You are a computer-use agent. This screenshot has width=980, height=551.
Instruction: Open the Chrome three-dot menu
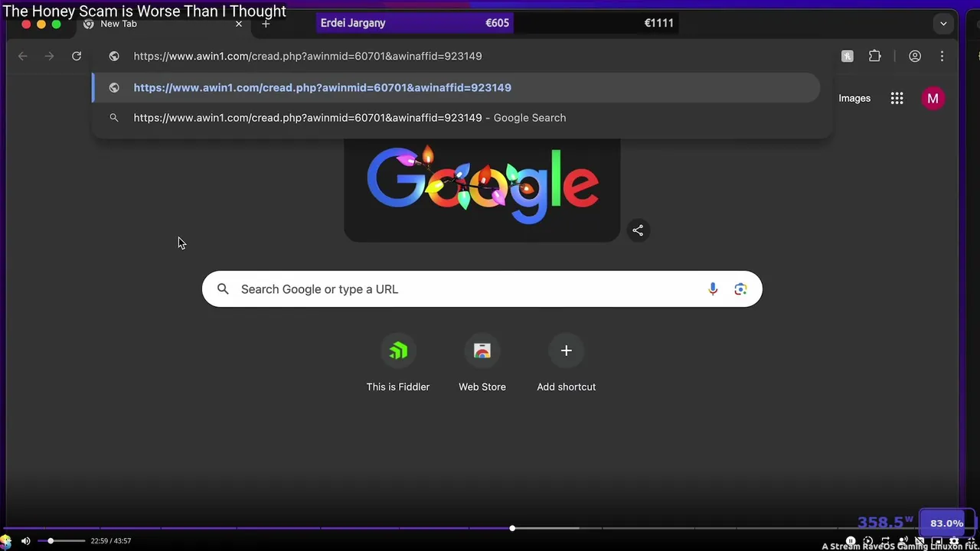942,56
